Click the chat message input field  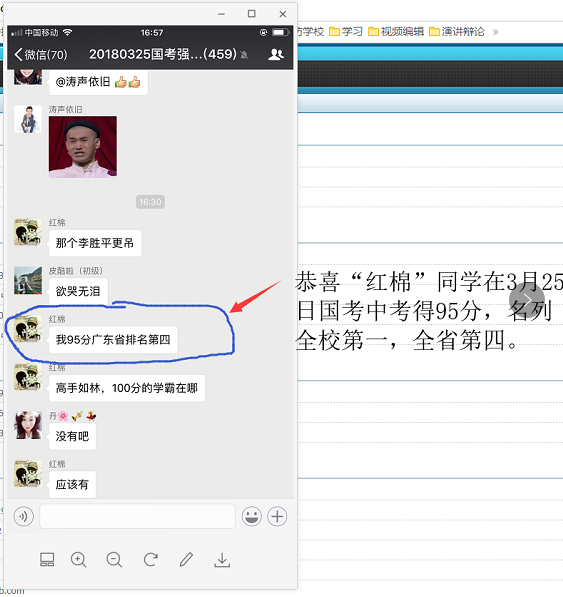[137, 516]
